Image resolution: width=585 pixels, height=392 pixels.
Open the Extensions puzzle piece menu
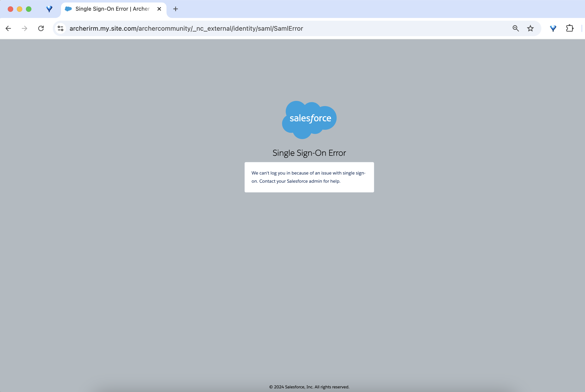pyautogui.click(x=570, y=28)
